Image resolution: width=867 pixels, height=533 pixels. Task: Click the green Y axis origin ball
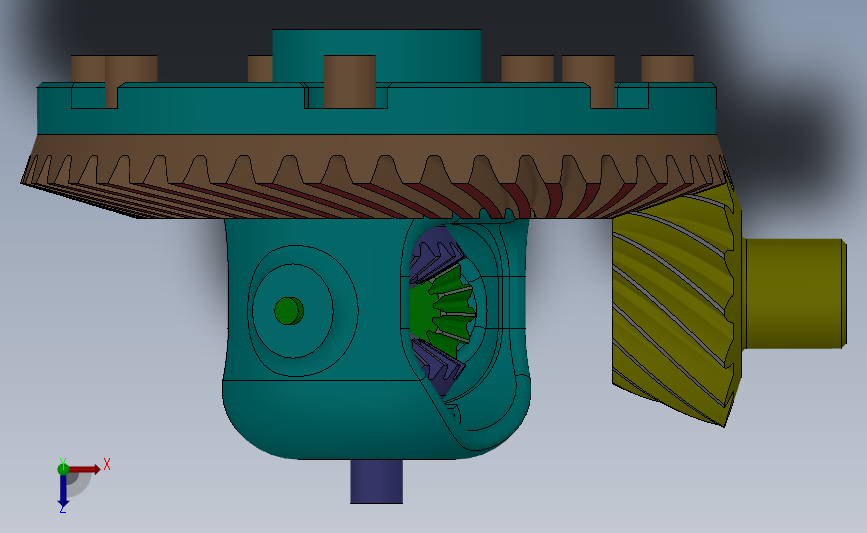click(63, 469)
